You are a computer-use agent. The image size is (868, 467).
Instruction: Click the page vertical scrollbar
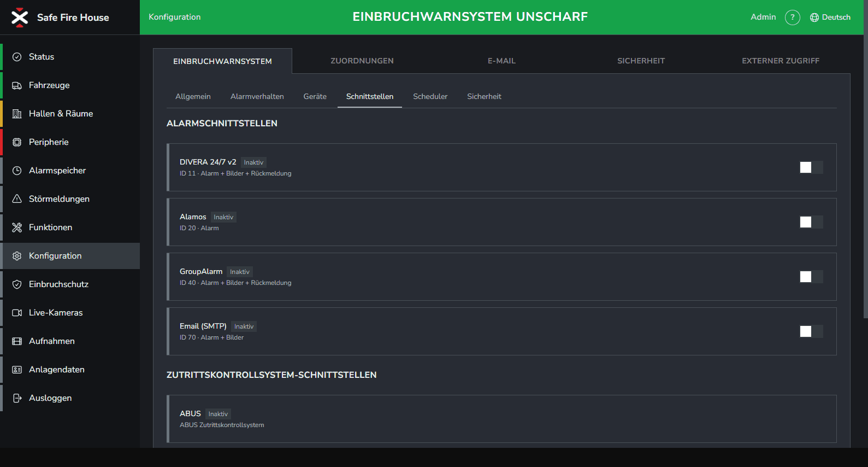click(x=865, y=159)
